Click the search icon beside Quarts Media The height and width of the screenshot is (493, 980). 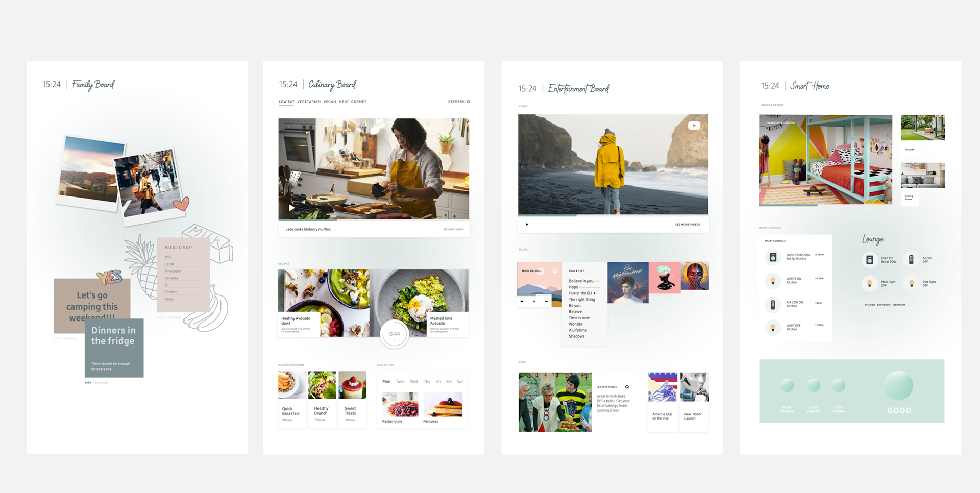point(627,387)
